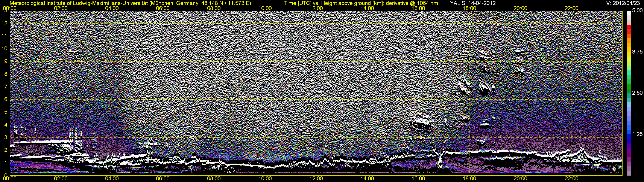
Task: Click the 06:00 marker on the bottom time axis
Action: [x=163, y=179]
